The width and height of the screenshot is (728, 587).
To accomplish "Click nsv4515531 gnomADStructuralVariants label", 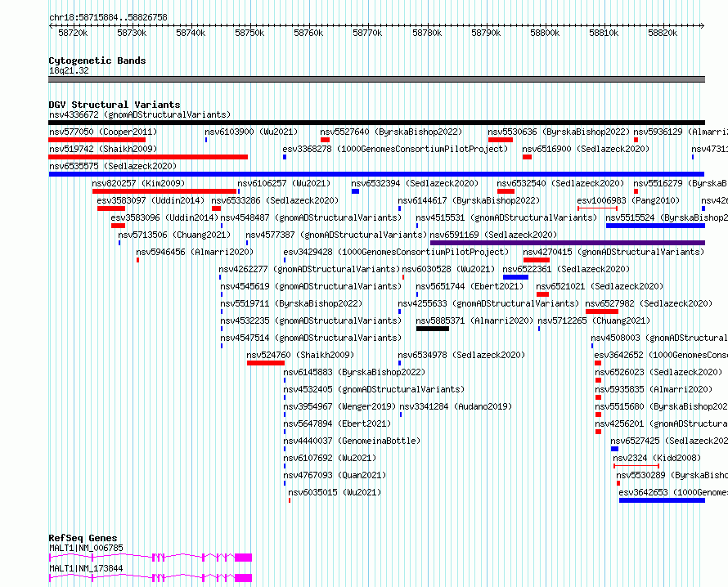I will click(x=506, y=217).
